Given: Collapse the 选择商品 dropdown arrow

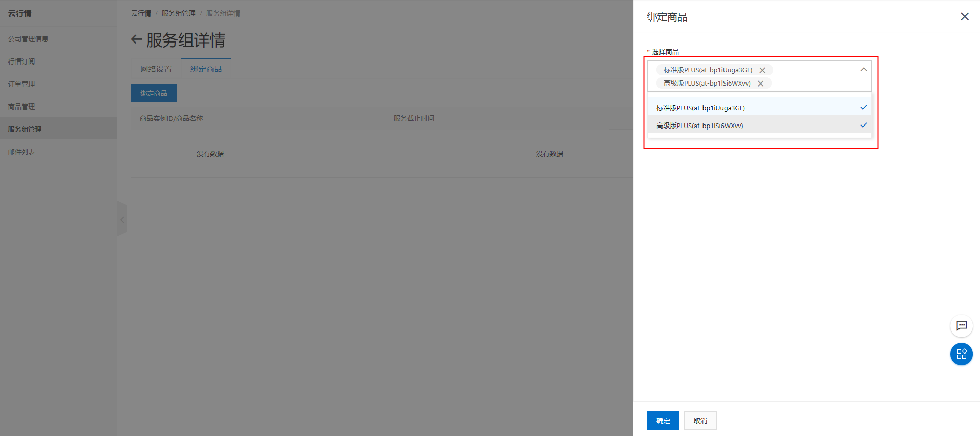Looking at the screenshot, I should pos(864,70).
